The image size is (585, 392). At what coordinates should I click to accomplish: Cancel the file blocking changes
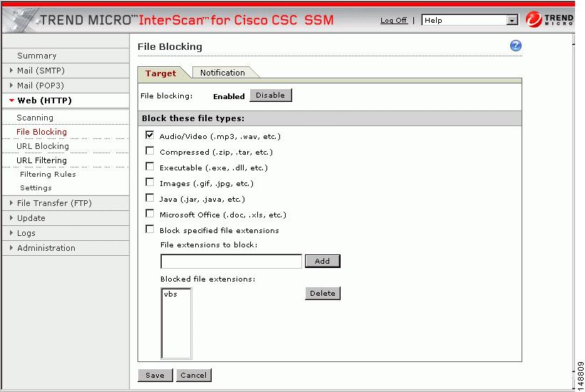pos(194,375)
